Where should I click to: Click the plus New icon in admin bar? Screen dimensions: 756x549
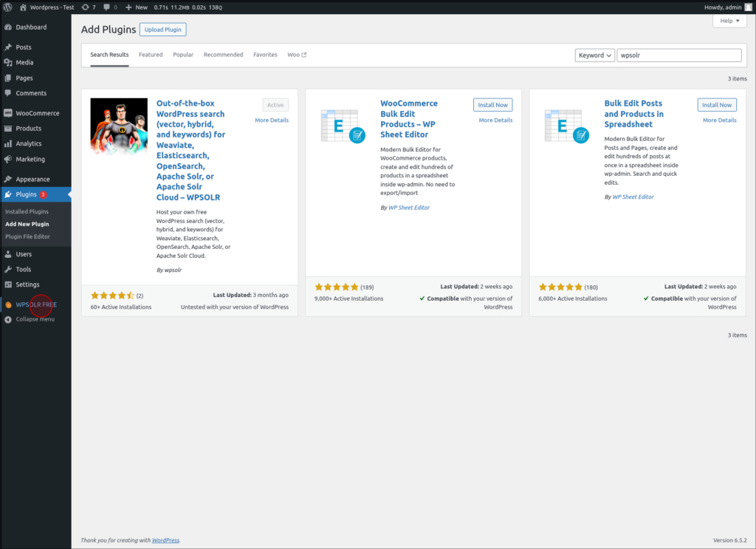[128, 7]
